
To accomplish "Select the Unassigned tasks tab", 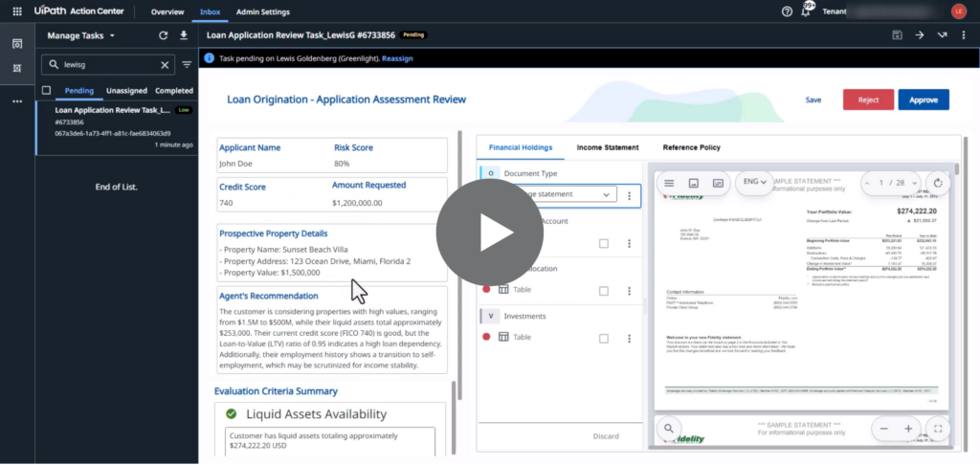I will click(x=126, y=91).
